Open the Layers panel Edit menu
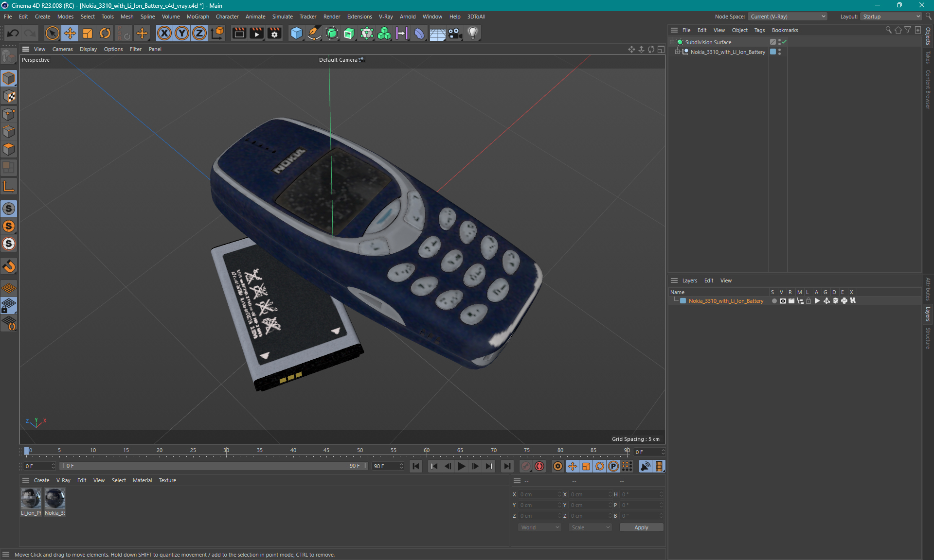Image resolution: width=934 pixels, height=560 pixels. pyautogui.click(x=709, y=280)
